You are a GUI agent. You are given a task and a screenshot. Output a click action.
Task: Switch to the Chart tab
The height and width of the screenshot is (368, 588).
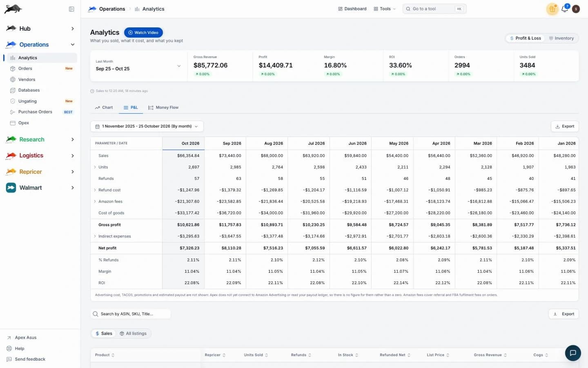(104, 108)
